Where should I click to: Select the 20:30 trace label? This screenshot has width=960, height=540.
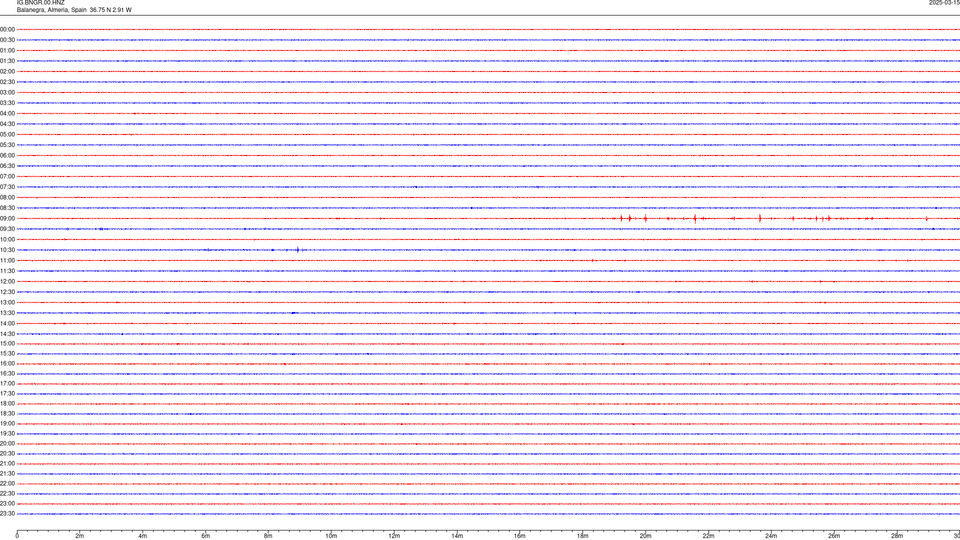7,454
